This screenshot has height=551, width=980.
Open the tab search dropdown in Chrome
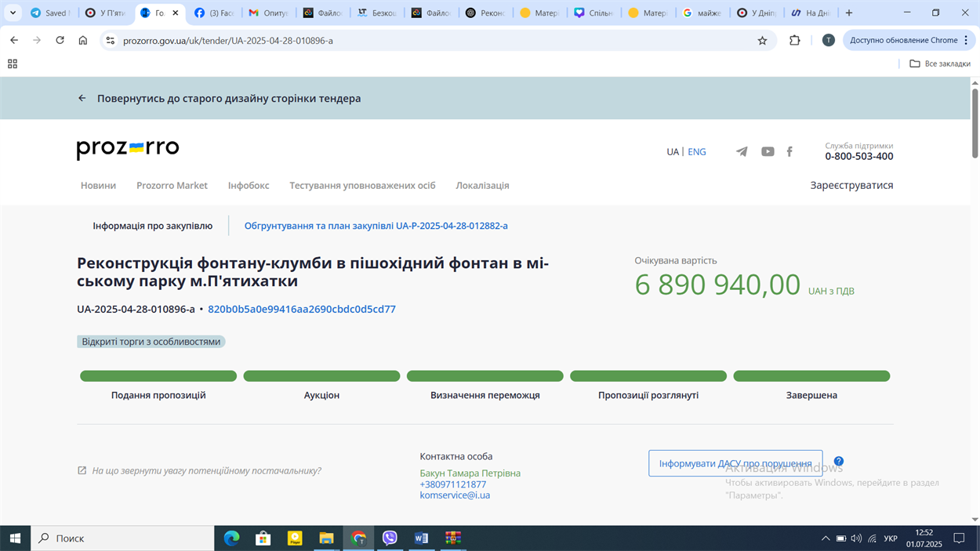(13, 13)
